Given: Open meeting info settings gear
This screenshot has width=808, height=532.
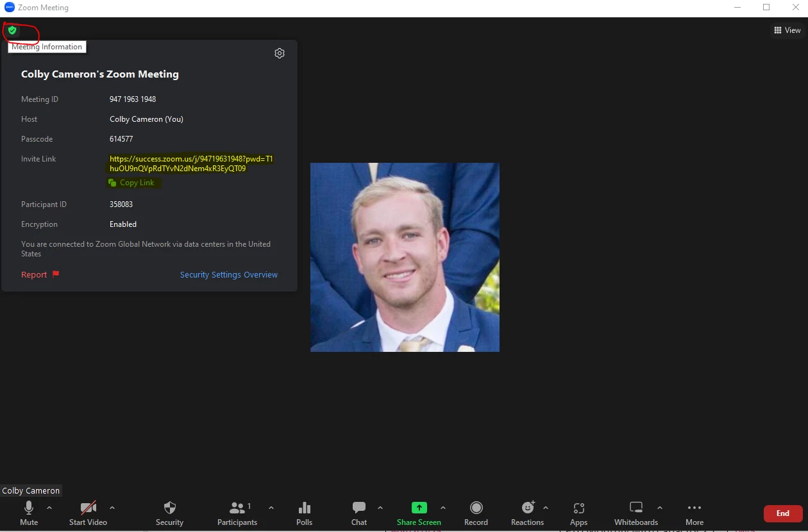Looking at the screenshot, I should pos(280,53).
